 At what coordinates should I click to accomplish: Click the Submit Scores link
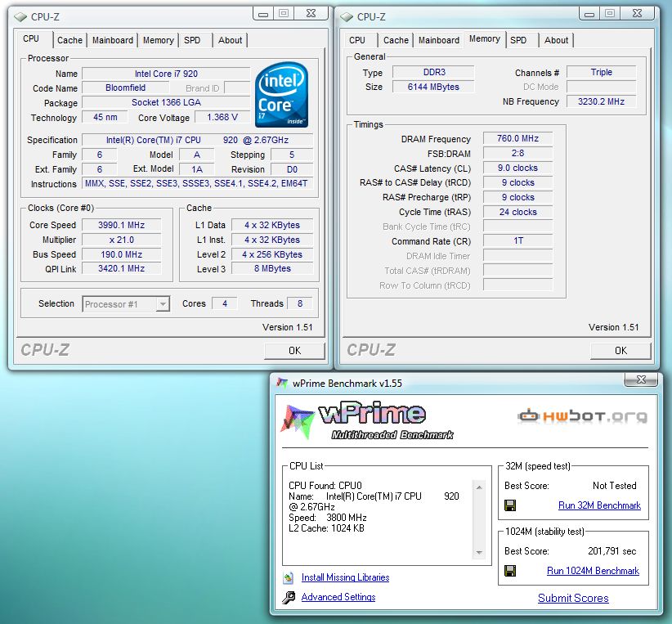click(x=573, y=599)
